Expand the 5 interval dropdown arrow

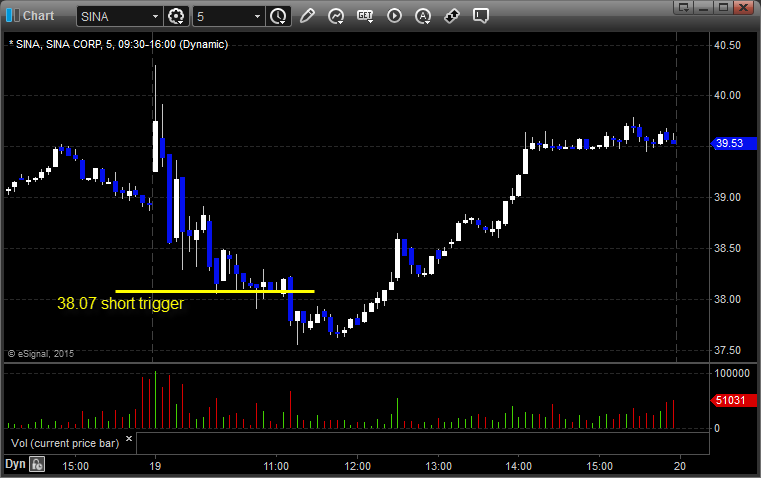pos(258,16)
